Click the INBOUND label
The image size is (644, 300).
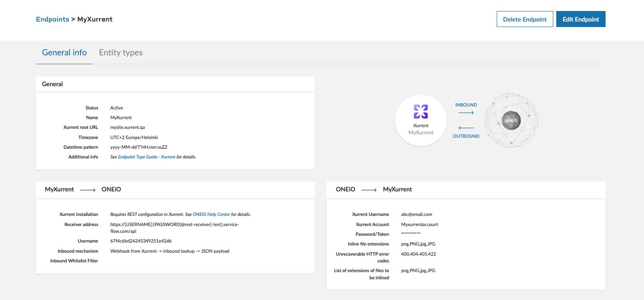pyautogui.click(x=466, y=105)
